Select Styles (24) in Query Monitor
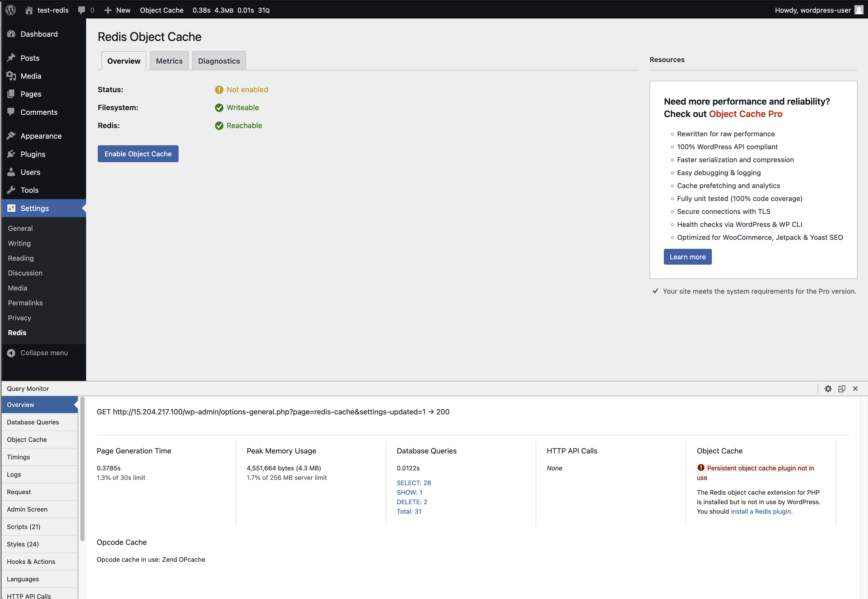Screen dimensions: 868x599 click(x=40, y=544)
